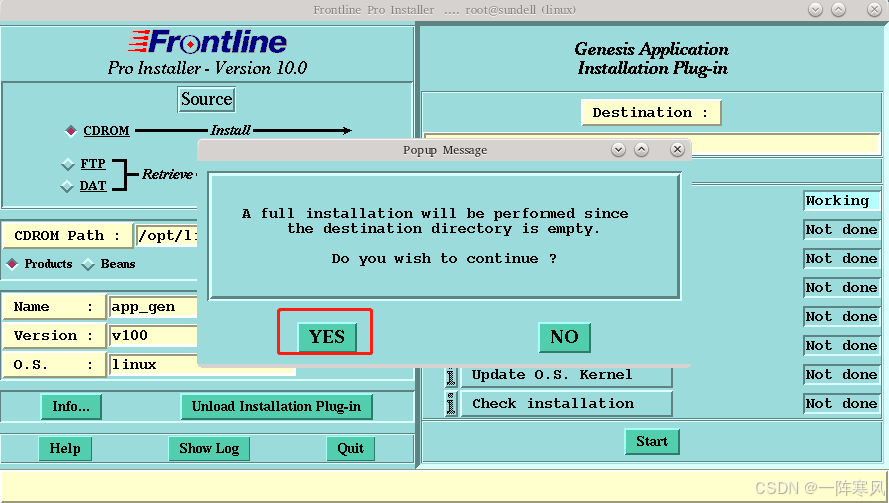Select the FTP source radio button
This screenshot has height=503, width=889.
pyautogui.click(x=68, y=164)
